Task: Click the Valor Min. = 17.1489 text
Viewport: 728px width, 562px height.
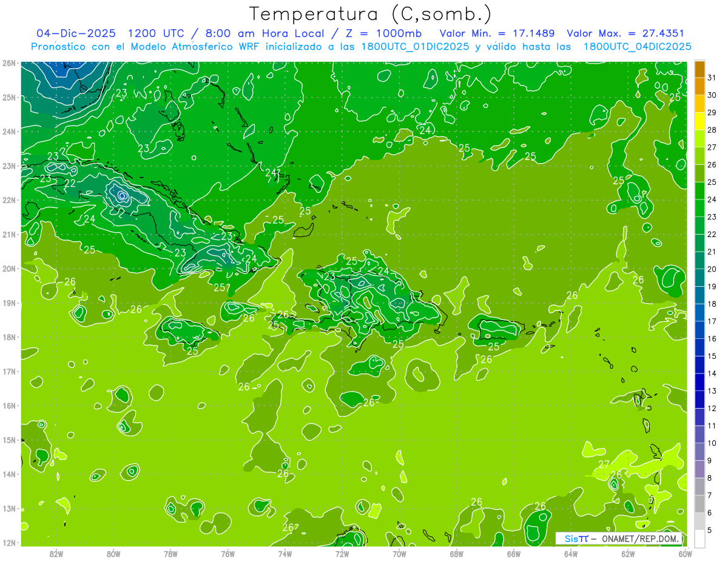Action: pos(497,33)
